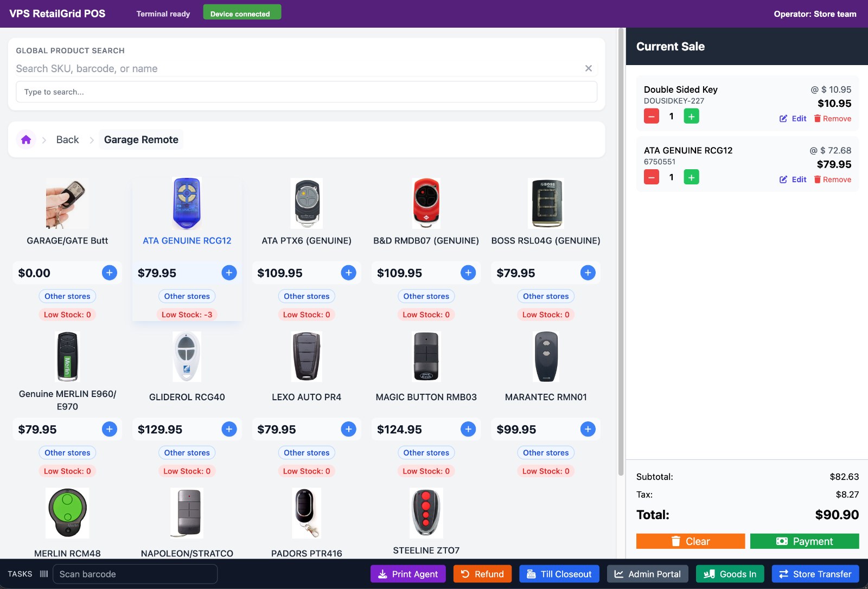Viewport: 868px width, 589px height.
Task: Decrease Double Sided Key quantity
Action: tap(652, 116)
